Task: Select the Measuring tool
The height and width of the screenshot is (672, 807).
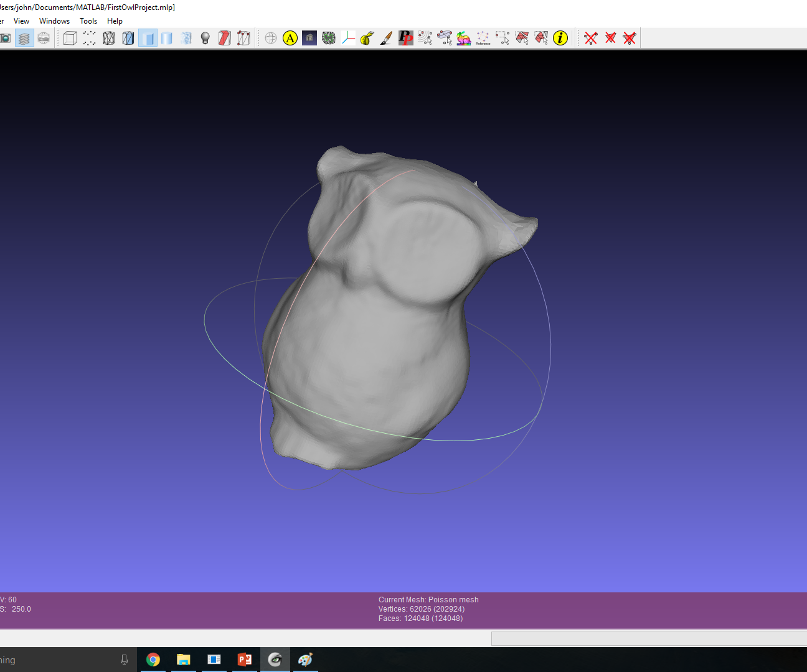Action: (x=366, y=38)
